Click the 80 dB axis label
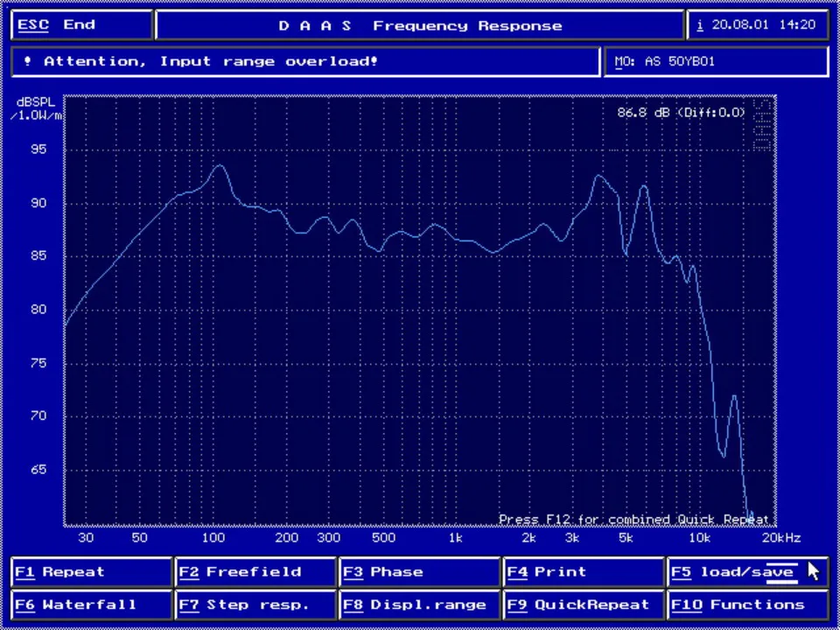The width and height of the screenshot is (840, 630). tap(38, 309)
